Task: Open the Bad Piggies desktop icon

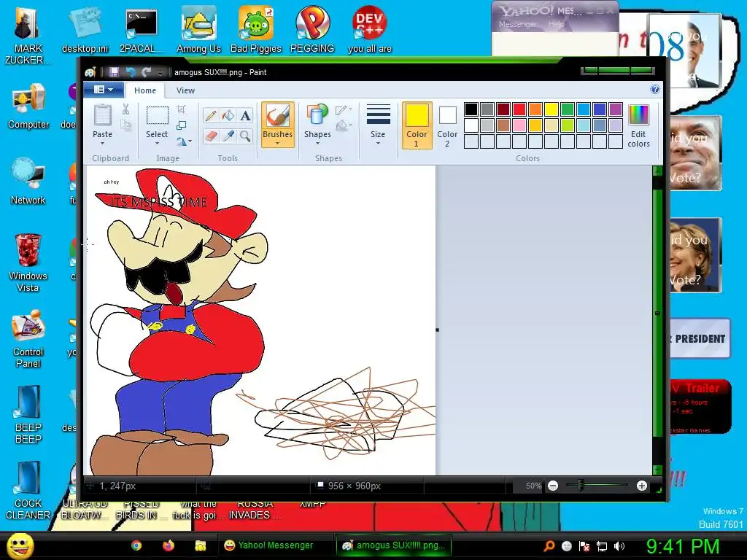Action: point(256,31)
